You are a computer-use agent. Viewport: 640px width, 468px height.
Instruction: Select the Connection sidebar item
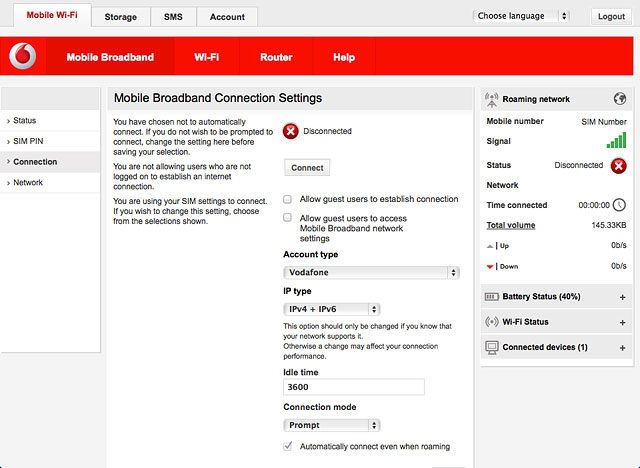pos(50,162)
